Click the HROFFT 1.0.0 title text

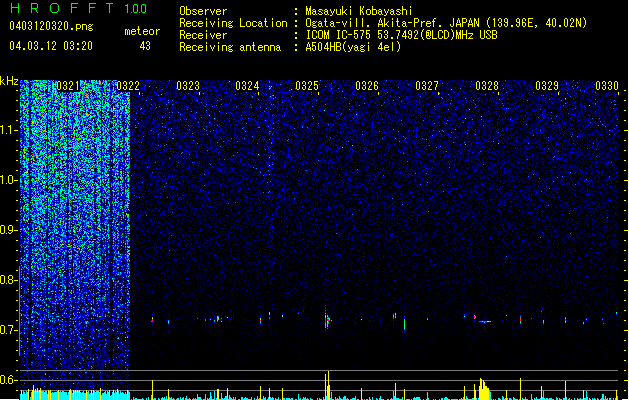[78, 8]
